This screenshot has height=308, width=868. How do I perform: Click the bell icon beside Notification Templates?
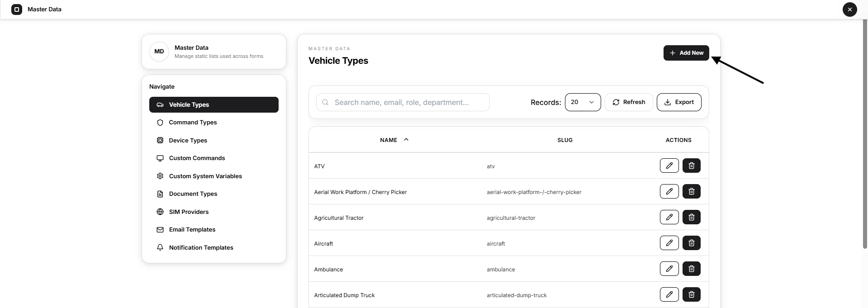click(160, 247)
